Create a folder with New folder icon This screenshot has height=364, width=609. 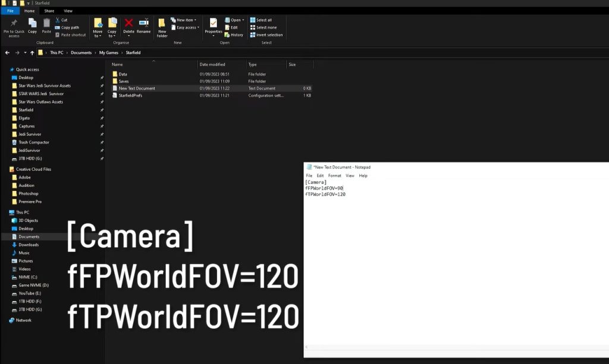click(162, 24)
